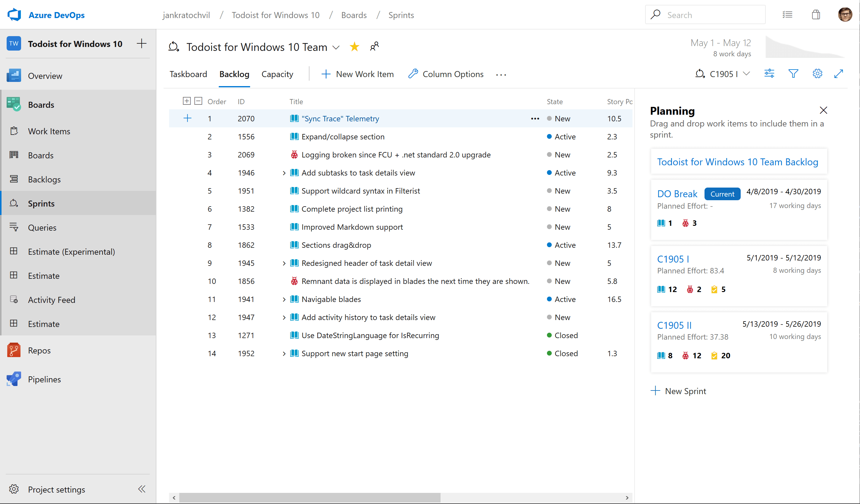Viewport: 860px width, 504px height.
Task: Switch to the Taskboard tab
Action: [x=188, y=74]
